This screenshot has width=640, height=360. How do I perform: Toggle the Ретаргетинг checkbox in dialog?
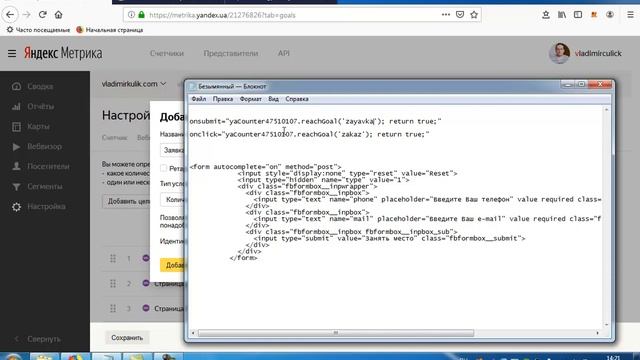(x=164, y=168)
